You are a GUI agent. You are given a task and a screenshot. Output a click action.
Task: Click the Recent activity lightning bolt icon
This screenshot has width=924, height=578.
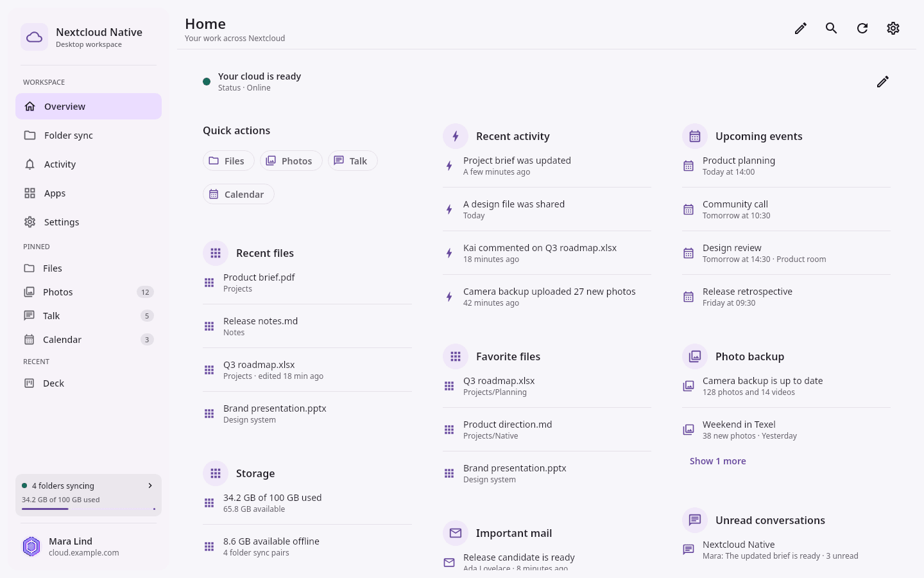(x=456, y=136)
